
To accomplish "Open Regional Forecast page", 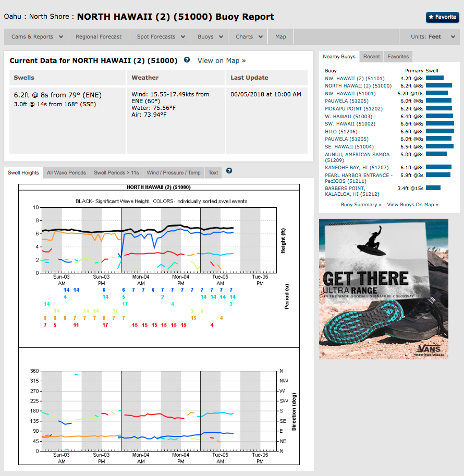I will pos(99,37).
